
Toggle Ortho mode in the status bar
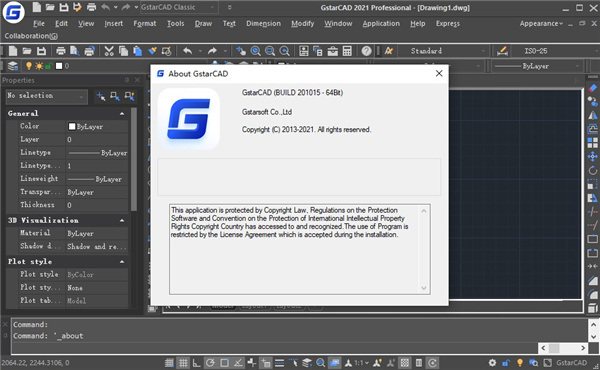click(196, 363)
